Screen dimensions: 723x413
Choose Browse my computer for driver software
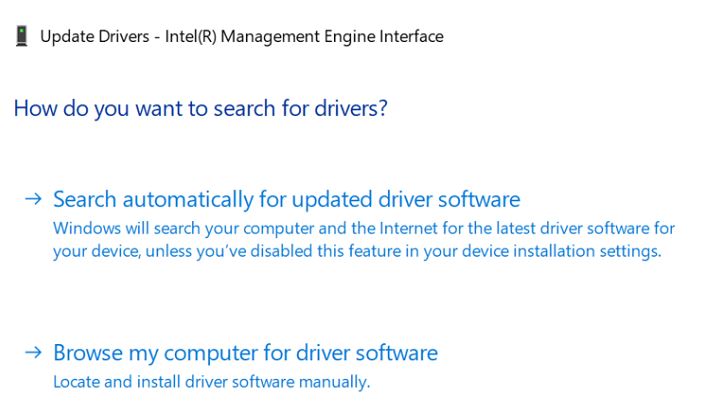245,353
